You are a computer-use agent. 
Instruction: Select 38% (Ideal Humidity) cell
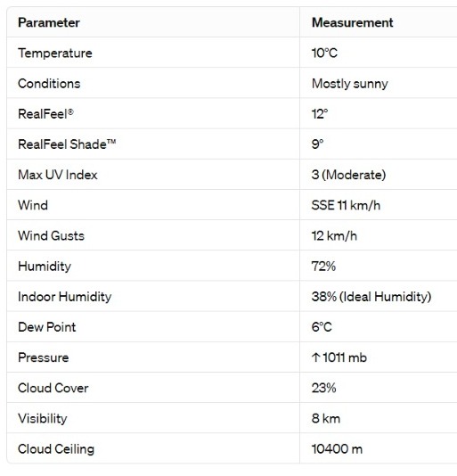(x=371, y=297)
